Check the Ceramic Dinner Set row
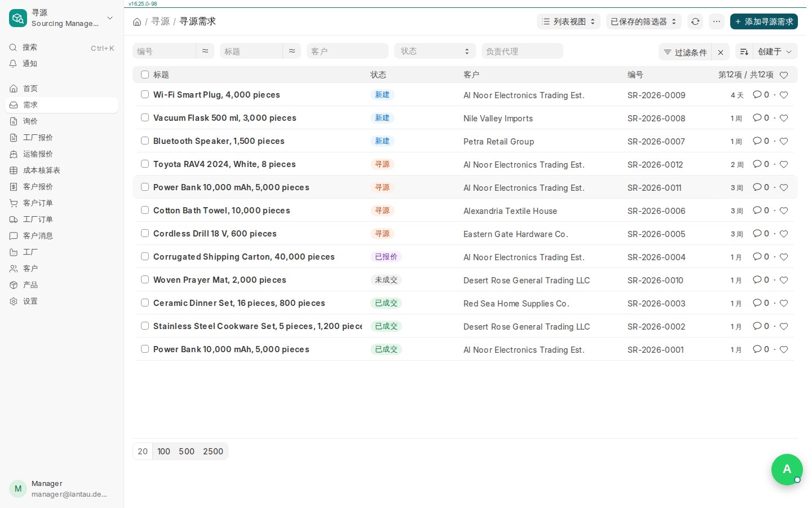812x508 pixels. [145, 303]
